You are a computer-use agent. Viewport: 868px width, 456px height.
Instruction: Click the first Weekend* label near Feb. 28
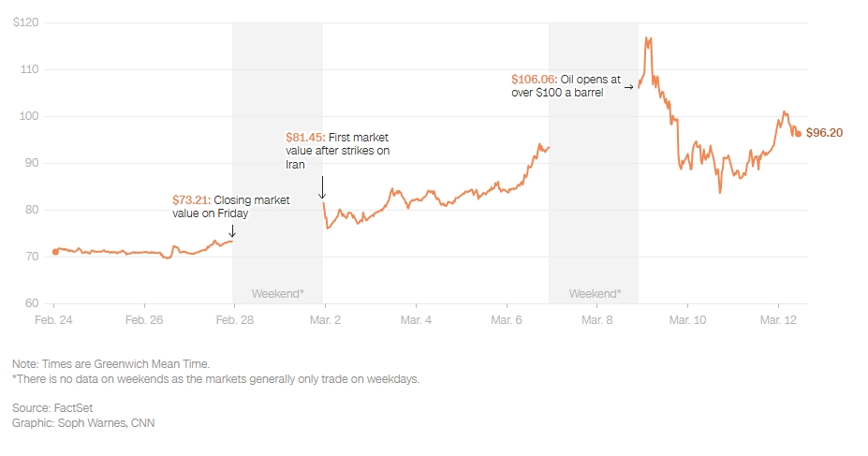click(x=277, y=293)
